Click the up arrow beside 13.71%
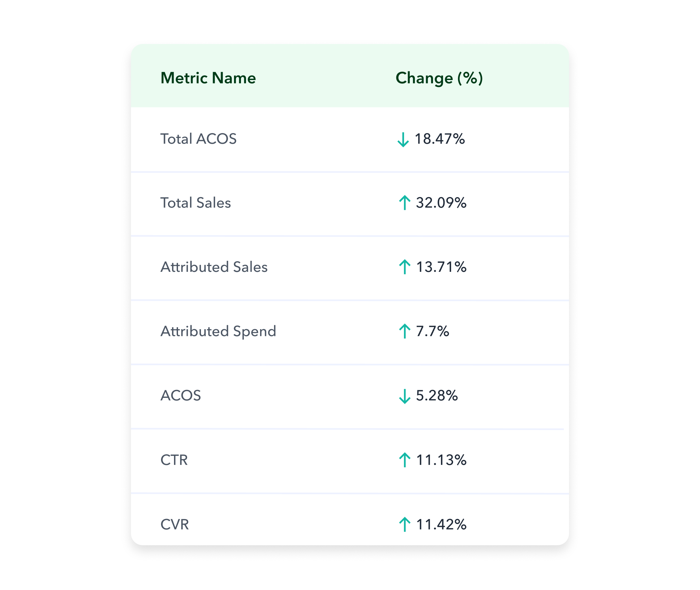700x590 pixels. click(404, 266)
